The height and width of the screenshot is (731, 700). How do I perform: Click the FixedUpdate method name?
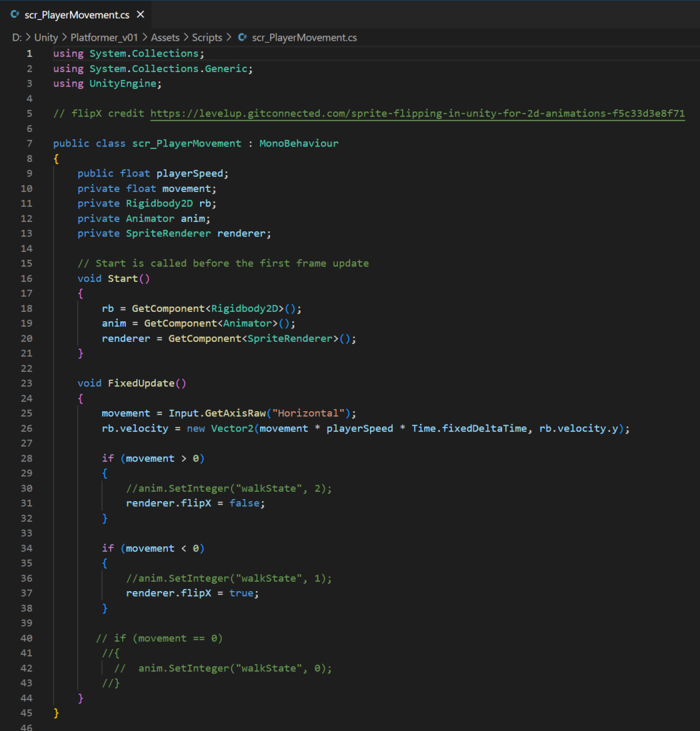coord(141,383)
